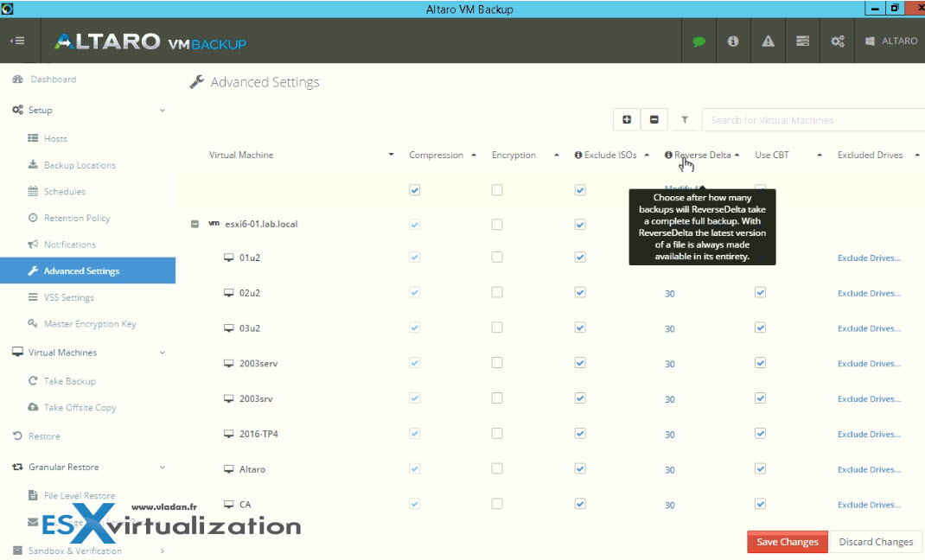Enable Encryption for esxi6-01.lab.local

pos(497,224)
